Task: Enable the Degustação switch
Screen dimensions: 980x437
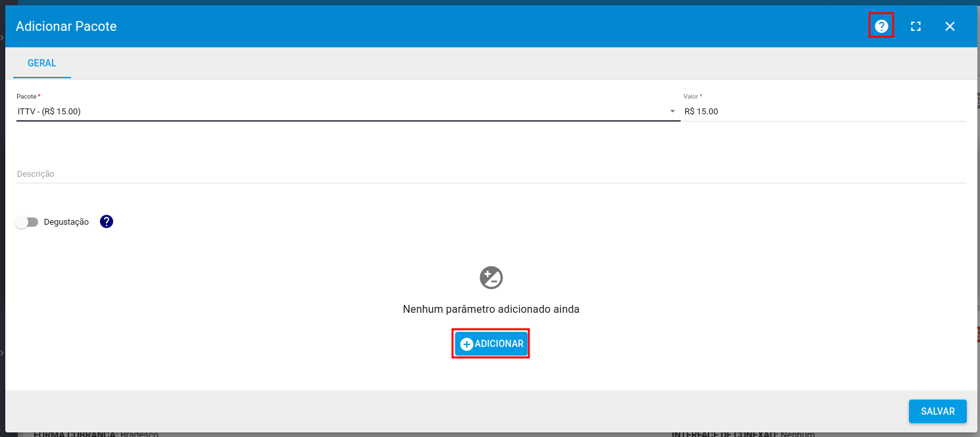Action: point(27,222)
